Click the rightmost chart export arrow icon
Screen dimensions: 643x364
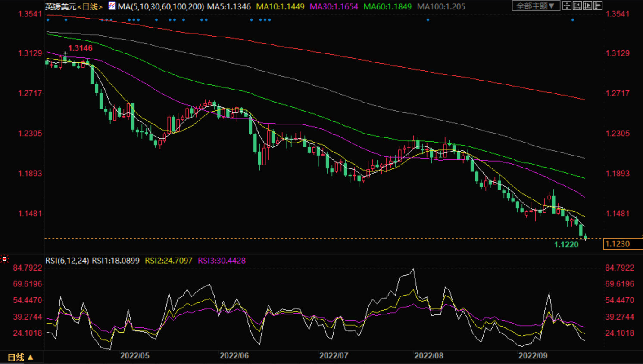598,6
